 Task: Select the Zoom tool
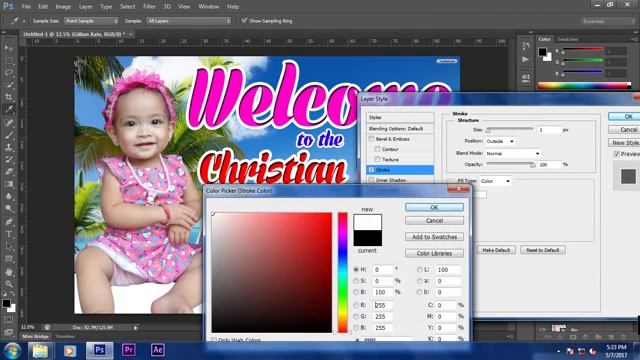pos(9,284)
